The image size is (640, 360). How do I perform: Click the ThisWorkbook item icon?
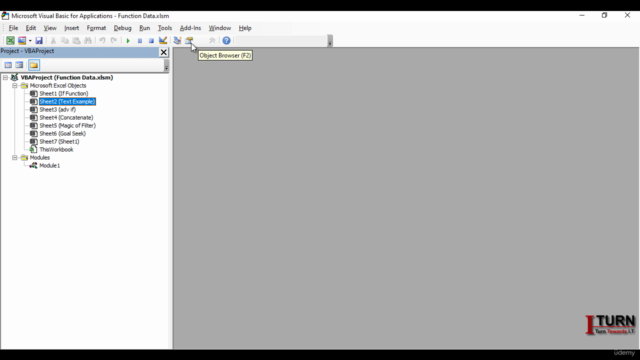34,149
